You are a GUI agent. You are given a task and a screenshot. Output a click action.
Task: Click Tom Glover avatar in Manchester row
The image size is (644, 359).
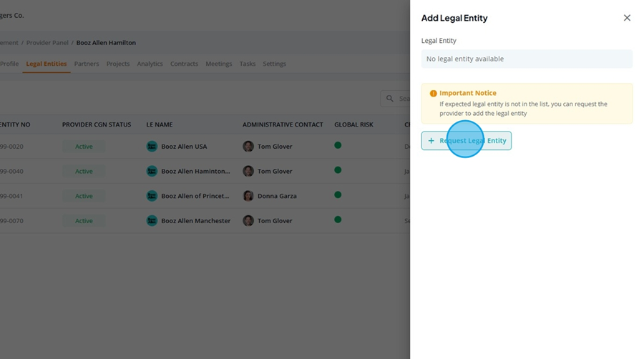click(x=248, y=220)
